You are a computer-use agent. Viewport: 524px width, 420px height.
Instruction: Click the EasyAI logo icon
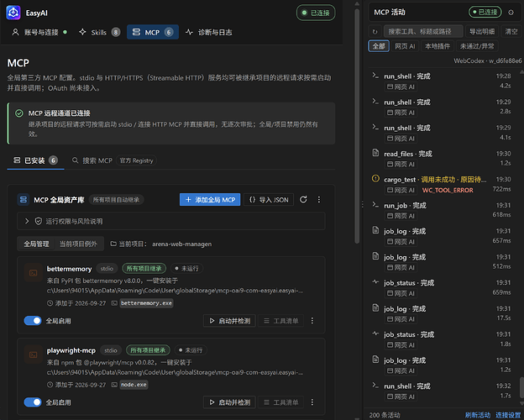pyautogui.click(x=13, y=13)
